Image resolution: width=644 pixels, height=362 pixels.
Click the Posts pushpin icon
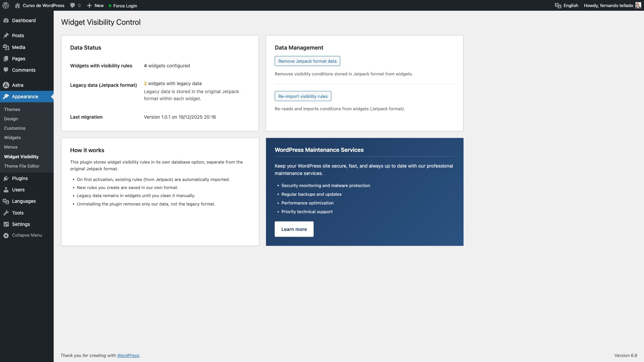click(6, 36)
